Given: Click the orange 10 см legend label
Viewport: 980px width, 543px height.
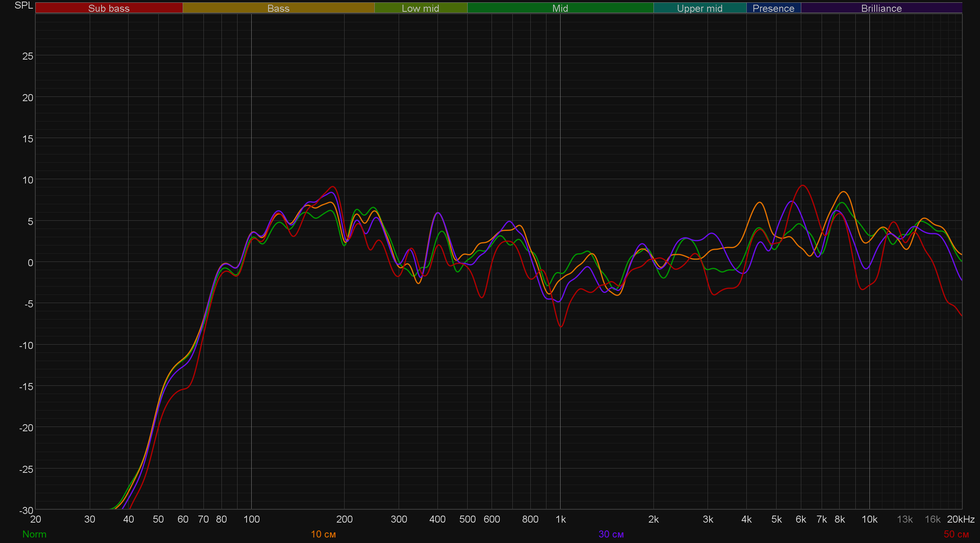Looking at the screenshot, I should (x=323, y=534).
